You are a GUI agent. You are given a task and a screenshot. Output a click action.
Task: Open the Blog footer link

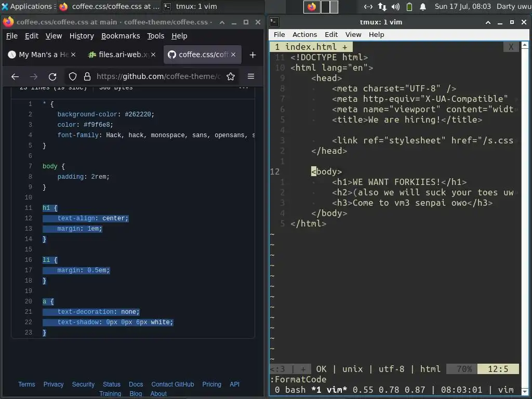coord(136,394)
